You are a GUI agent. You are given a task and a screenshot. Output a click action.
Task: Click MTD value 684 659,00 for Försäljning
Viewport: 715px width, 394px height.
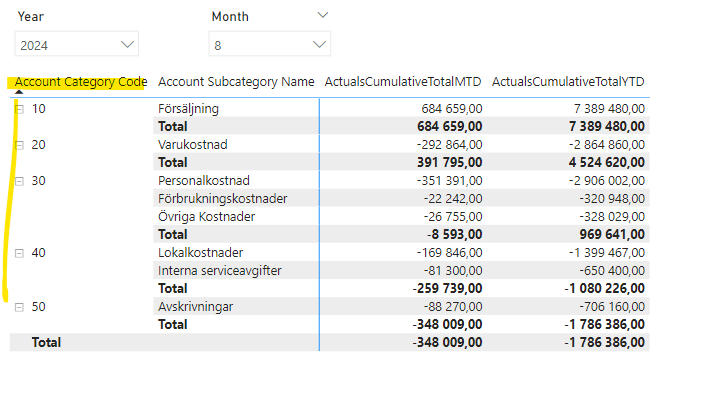click(451, 109)
